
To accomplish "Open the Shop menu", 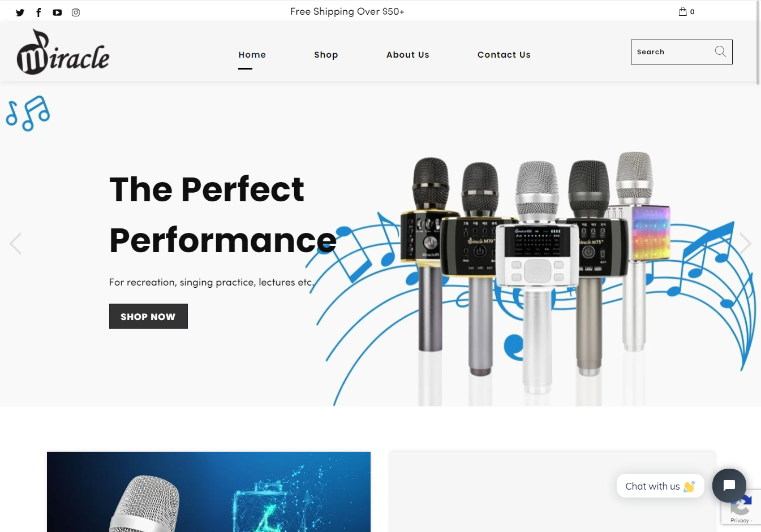I will tap(326, 55).
